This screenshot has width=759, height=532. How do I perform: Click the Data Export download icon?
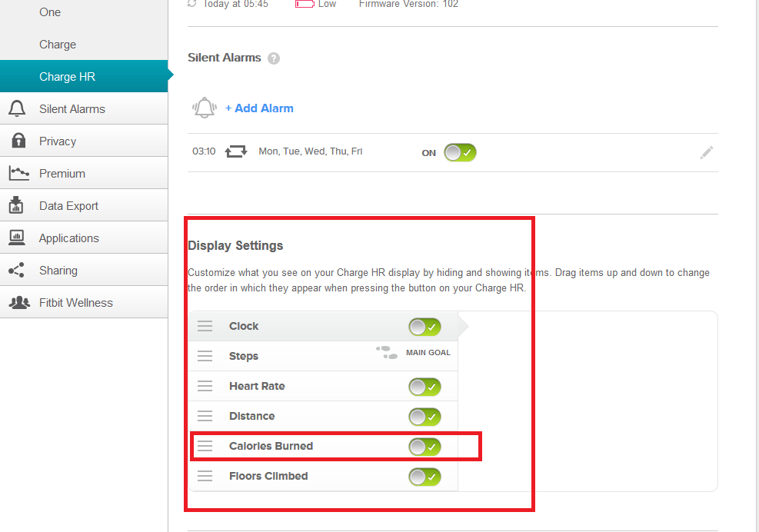point(16,205)
